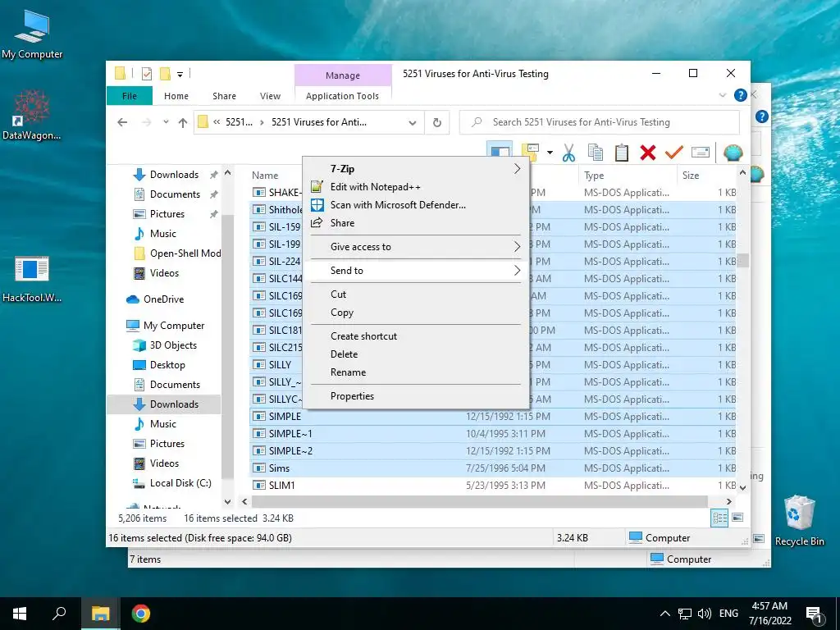Image resolution: width=840 pixels, height=630 pixels.
Task: Click the scissors Cut toolbar icon
Action: click(x=568, y=153)
